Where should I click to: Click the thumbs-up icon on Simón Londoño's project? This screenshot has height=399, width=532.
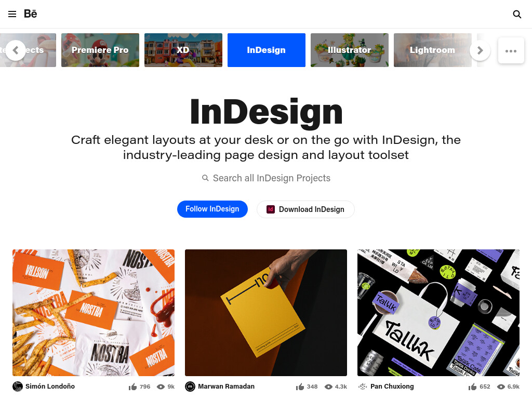point(132,387)
